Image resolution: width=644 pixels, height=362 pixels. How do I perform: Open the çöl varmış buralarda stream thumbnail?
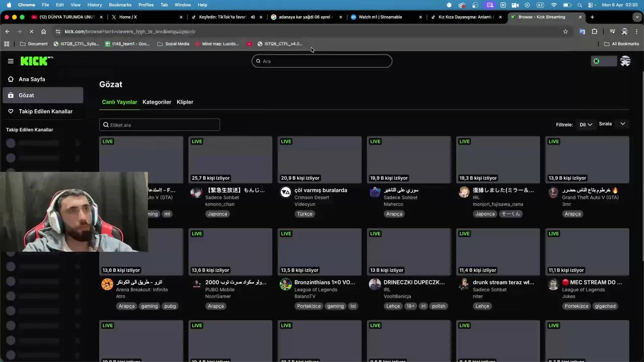319,159
